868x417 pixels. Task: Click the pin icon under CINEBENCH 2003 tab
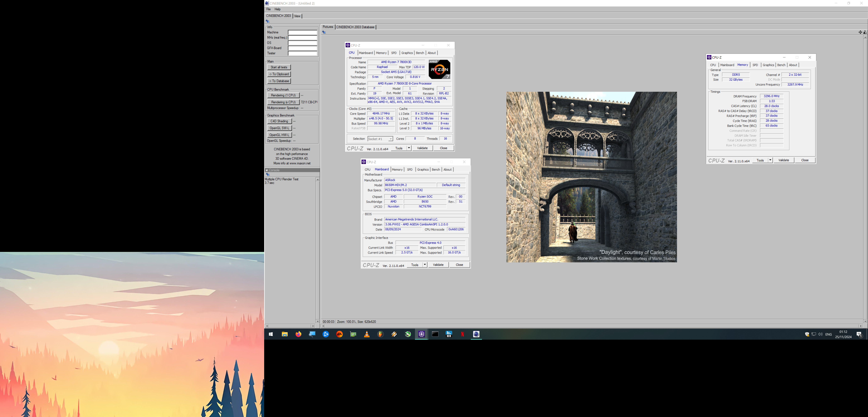click(x=267, y=21)
